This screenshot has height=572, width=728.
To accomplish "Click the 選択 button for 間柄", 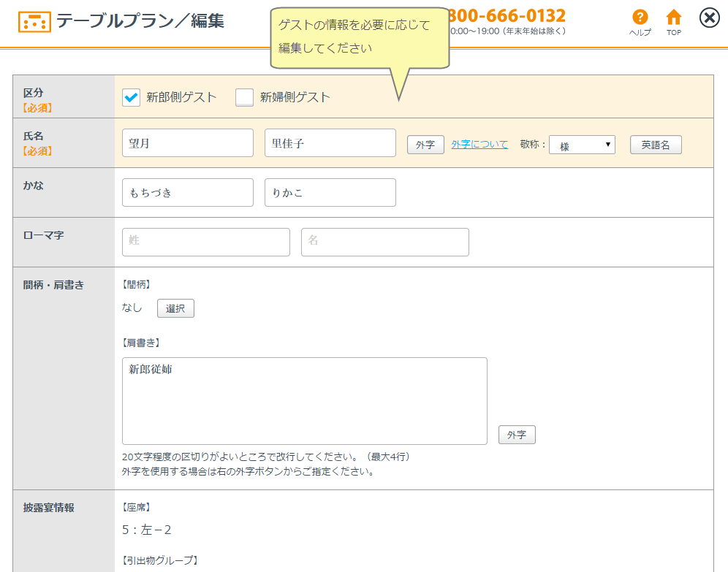I will click(175, 308).
